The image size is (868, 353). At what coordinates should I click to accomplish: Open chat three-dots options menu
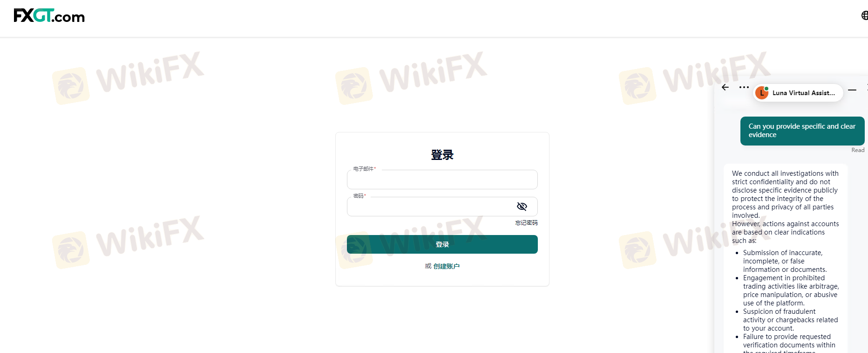click(744, 87)
